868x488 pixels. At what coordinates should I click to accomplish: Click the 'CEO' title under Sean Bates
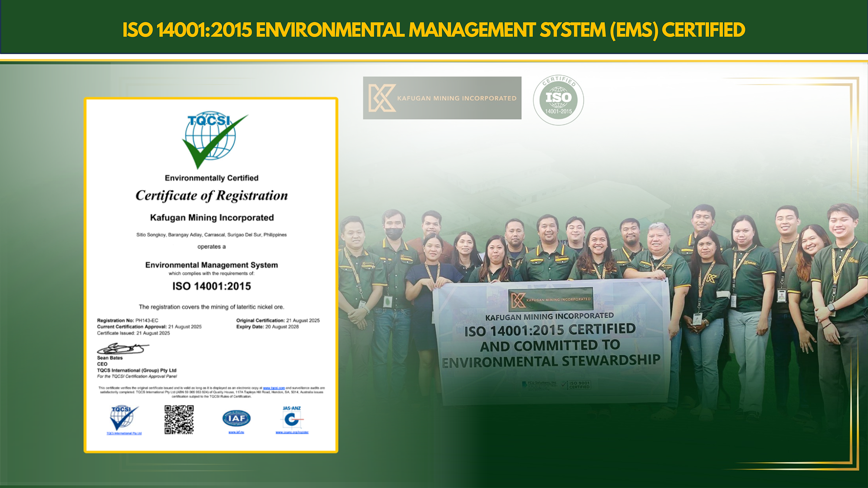(102, 364)
